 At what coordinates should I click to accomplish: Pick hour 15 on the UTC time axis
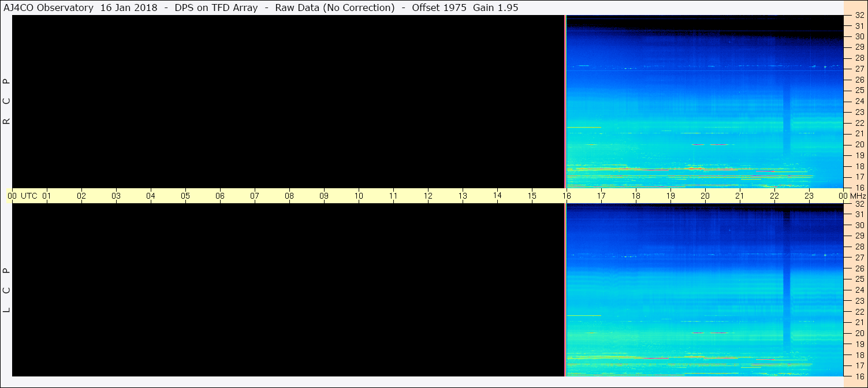click(x=532, y=196)
